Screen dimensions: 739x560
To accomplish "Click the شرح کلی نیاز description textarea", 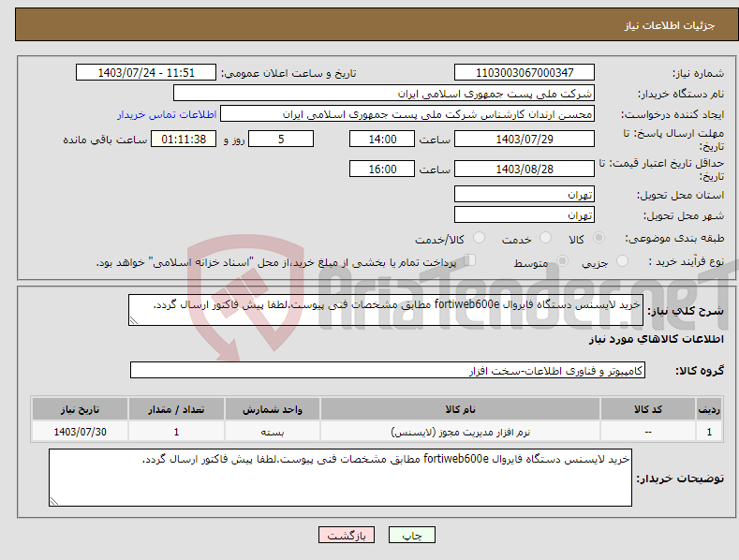I will click(386, 310).
